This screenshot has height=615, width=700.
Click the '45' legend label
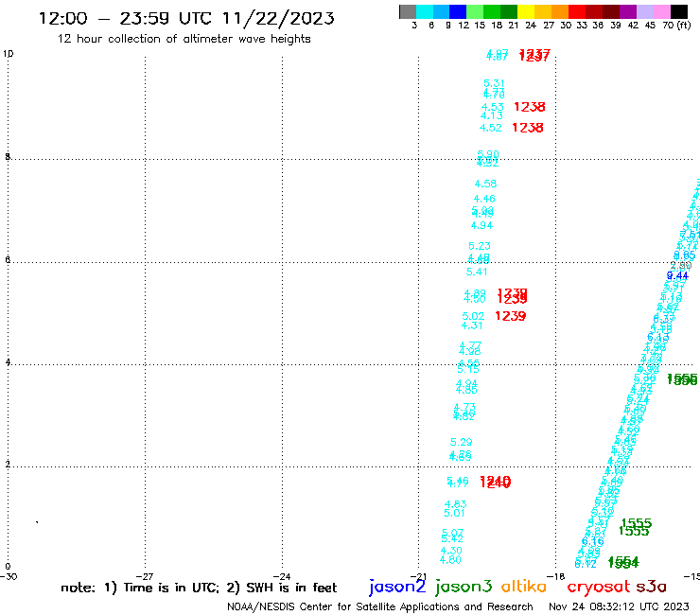click(650, 26)
